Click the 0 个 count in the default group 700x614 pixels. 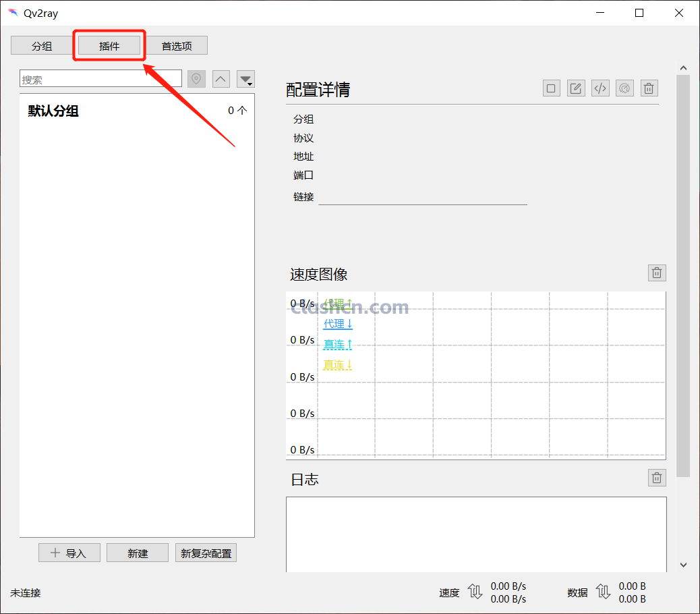(237, 111)
